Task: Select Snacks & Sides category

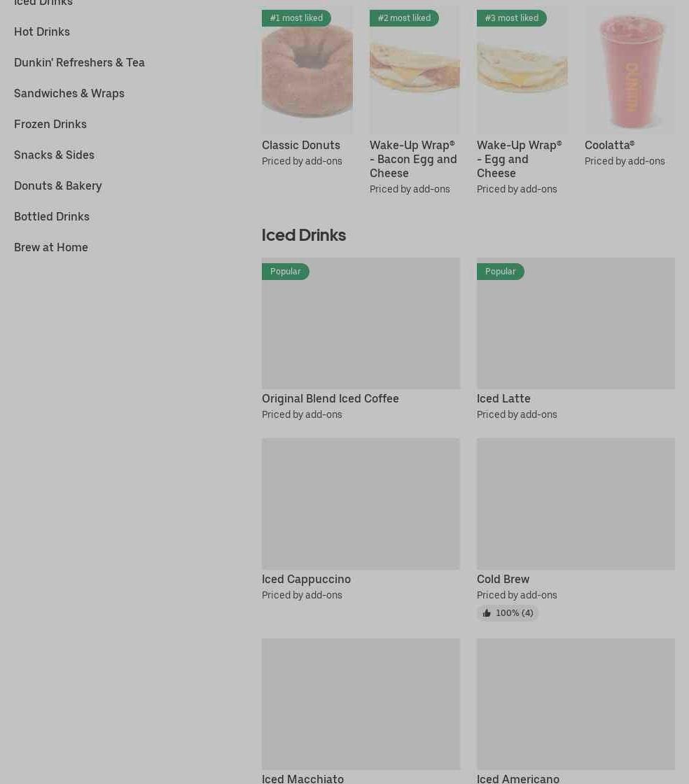Action: [54, 155]
